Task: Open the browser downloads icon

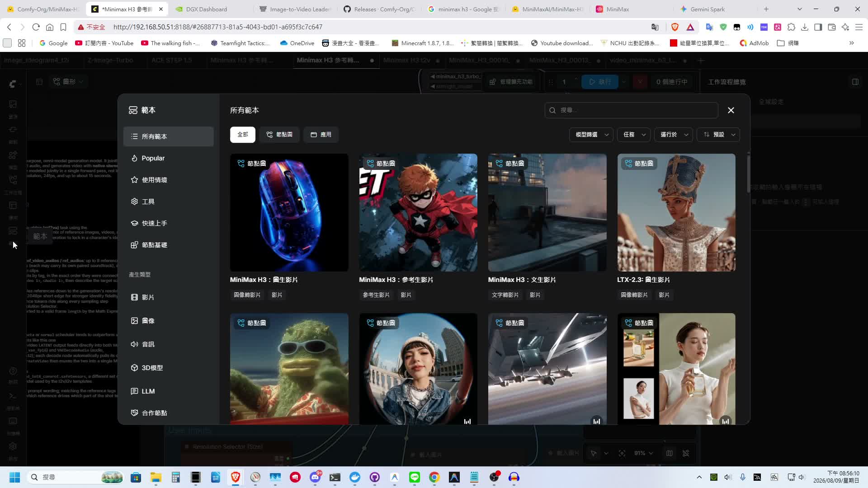Action: (805, 27)
